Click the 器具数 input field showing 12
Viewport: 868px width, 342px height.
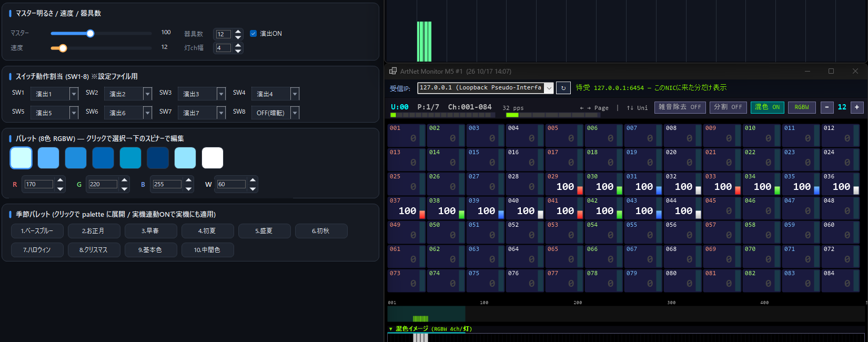coord(224,34)
